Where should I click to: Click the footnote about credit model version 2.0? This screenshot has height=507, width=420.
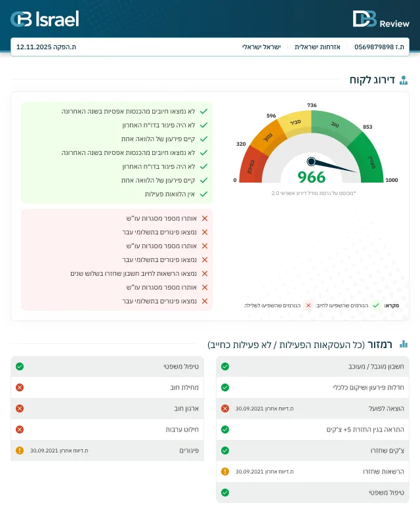[x=313, y=193]
